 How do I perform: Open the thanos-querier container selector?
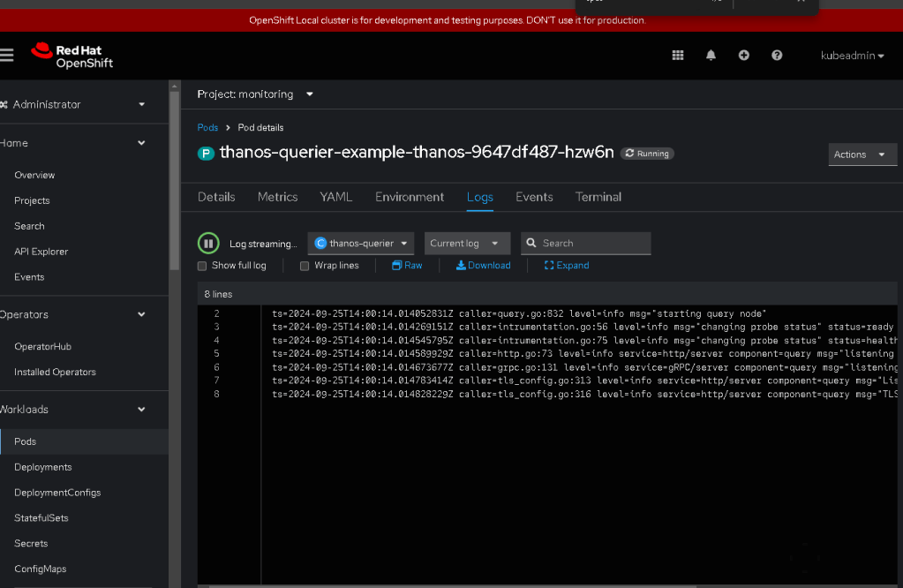coord(361,243)
